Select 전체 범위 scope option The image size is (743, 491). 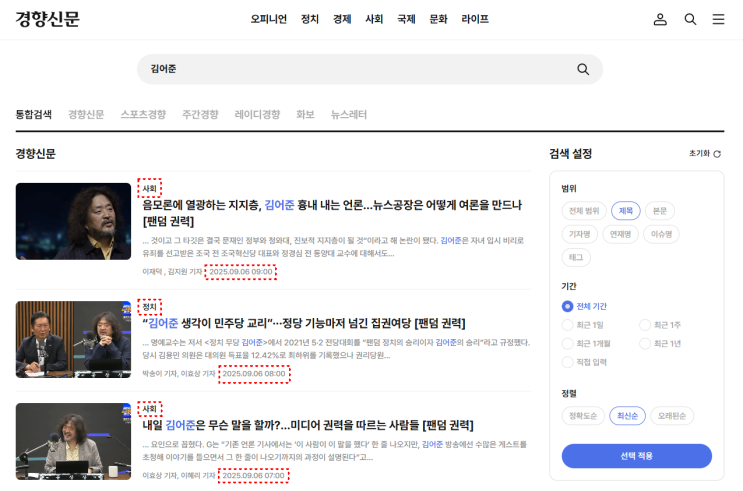pos(584,211)
